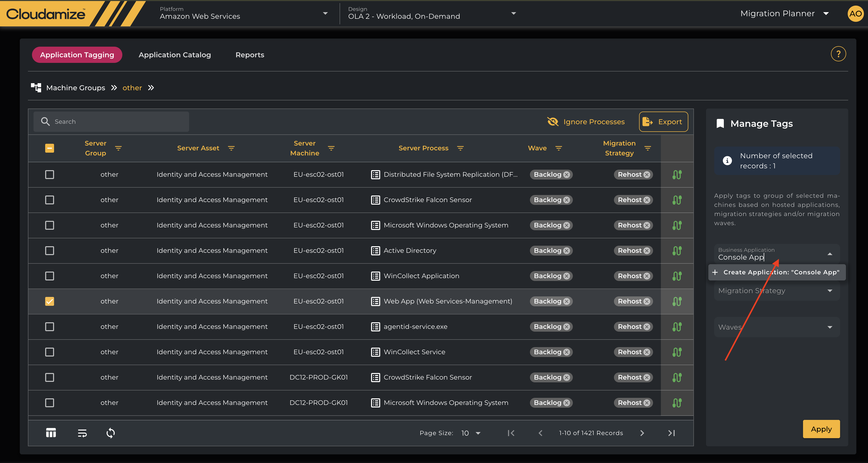Remove Backlog tag on WinCollect Service row
The width and height of the screenshot is (868, 463).
[x=567, y=352]
